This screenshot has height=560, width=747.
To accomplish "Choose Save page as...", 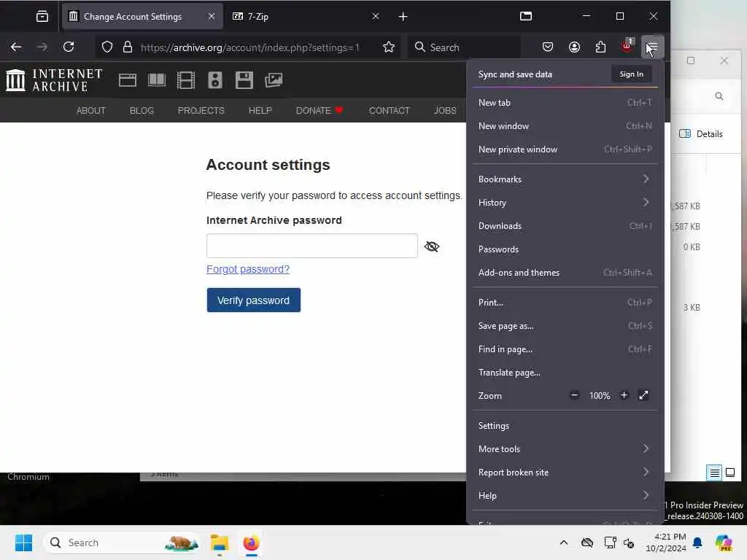I will [565, 326].
